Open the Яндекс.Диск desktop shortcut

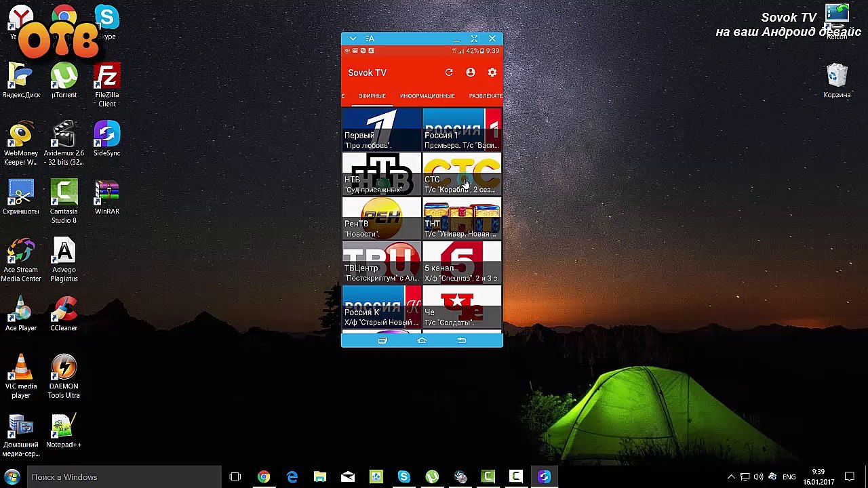pos(21,81)
